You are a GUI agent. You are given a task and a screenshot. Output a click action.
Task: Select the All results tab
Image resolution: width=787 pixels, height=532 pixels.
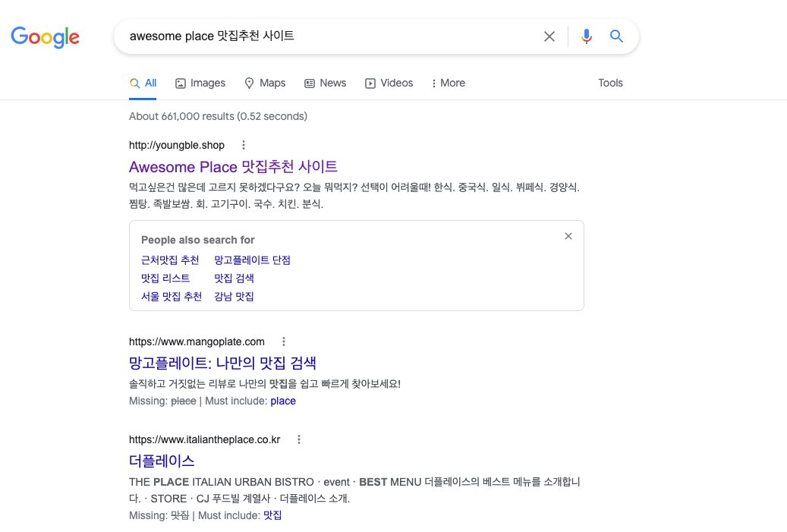click(x=143, y=83)
